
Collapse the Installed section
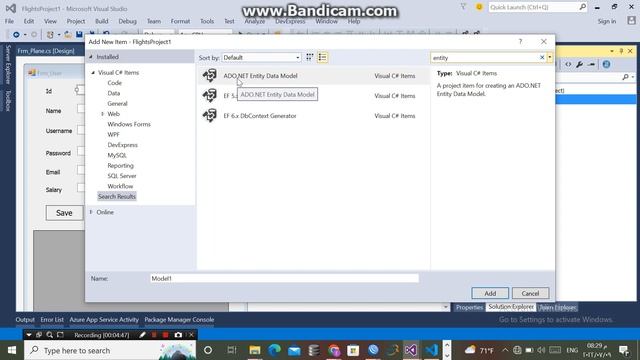coord(91,57)
